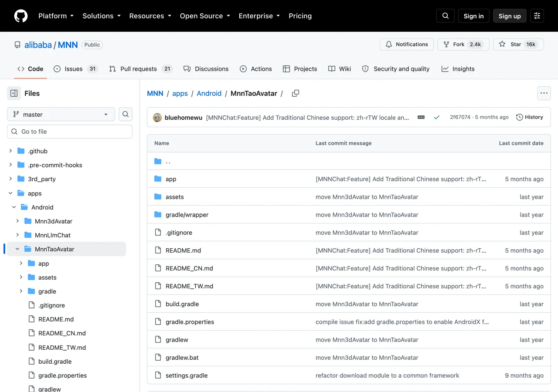Switch to the Pull requests tab
Screen dimensions: 558x392
point(141,69)
